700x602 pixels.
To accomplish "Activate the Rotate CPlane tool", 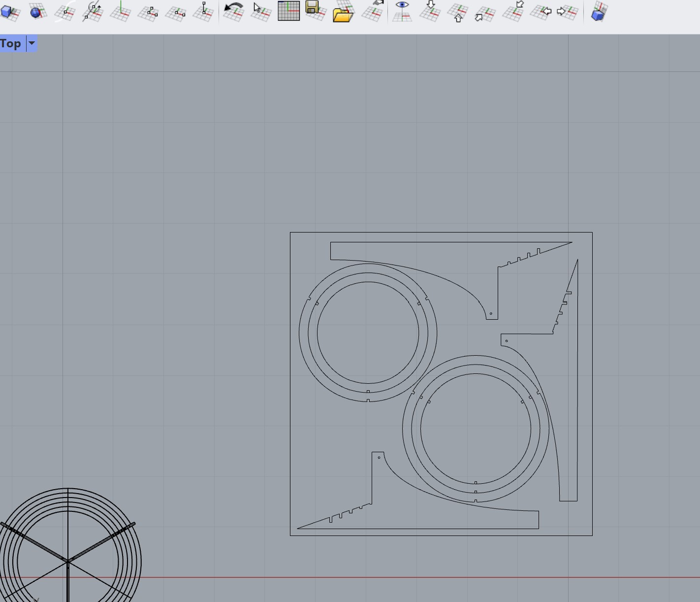I will click(93, 11).
